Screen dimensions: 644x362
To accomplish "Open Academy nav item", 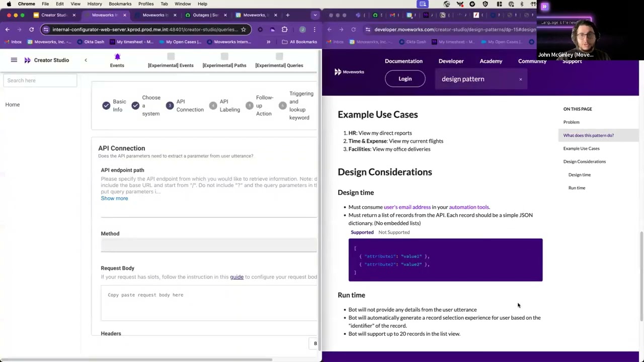I will [491, 61].
